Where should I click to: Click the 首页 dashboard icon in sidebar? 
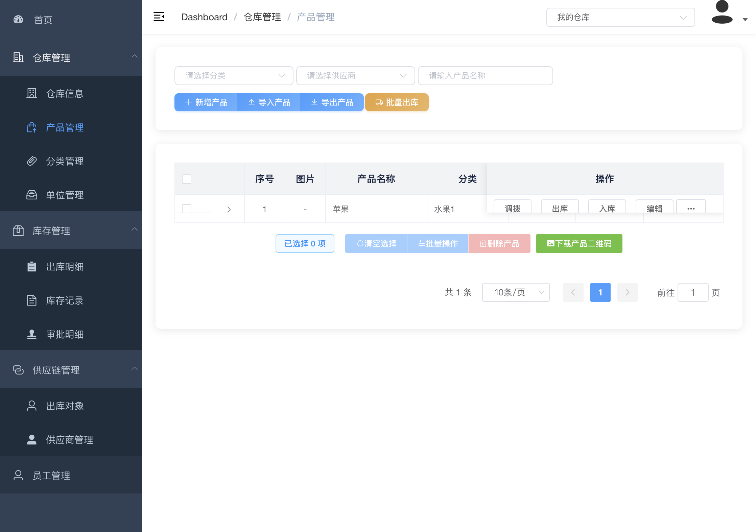(x=18, y=20)
